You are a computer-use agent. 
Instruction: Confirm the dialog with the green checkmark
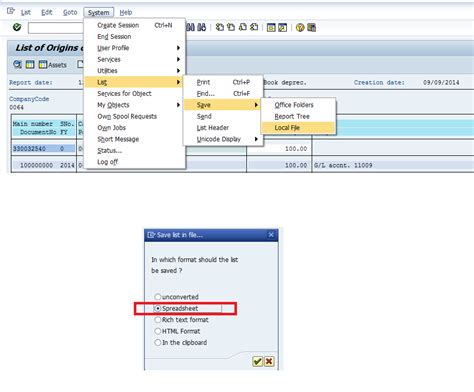coord(257,361)
